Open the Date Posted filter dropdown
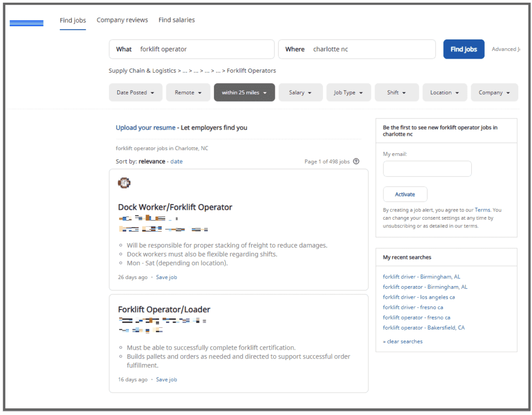This screenshot has height=415, width=532. (x=136, y=92)
